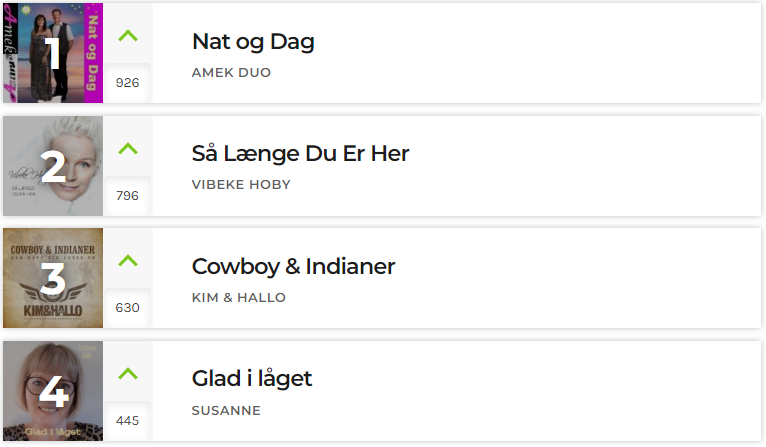Open song title Nat og Dag

pyautogui.click(x=253, y=42)
